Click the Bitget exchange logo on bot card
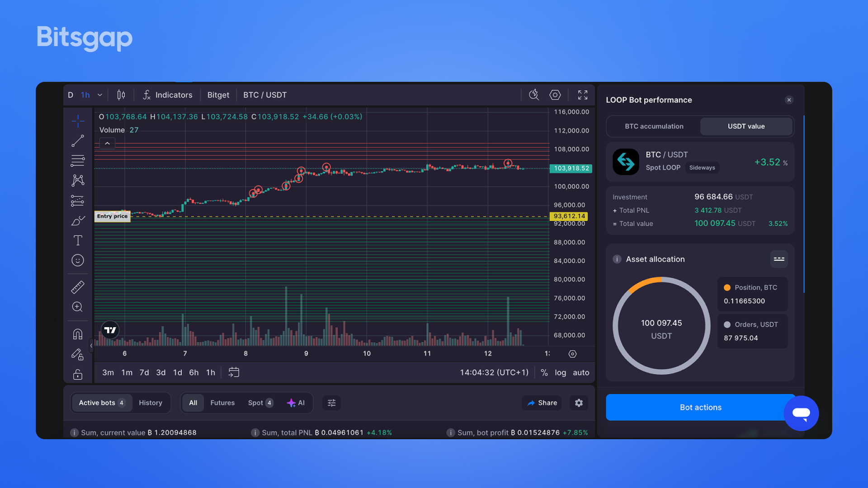The width and height of the screenshot is (868, 488). point(626,161)
